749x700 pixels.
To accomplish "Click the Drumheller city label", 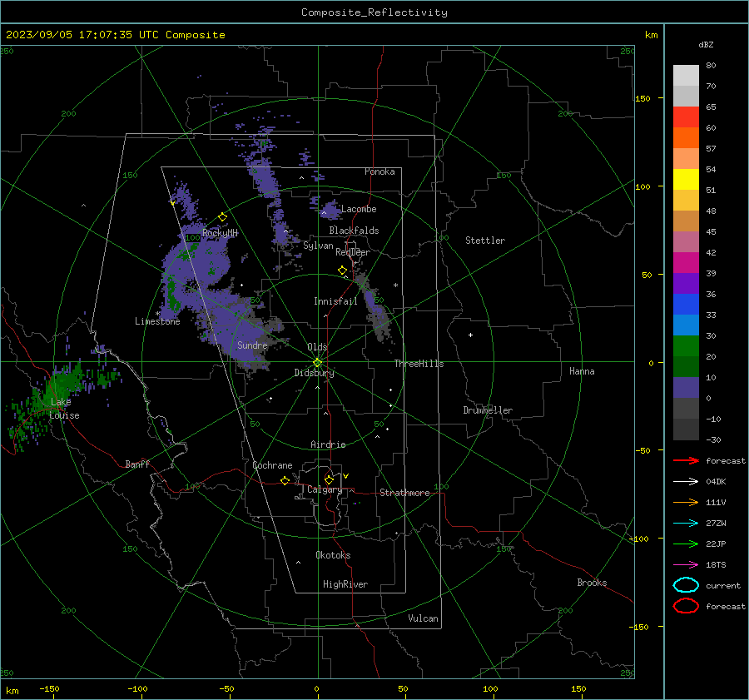I will click(488, 410).
